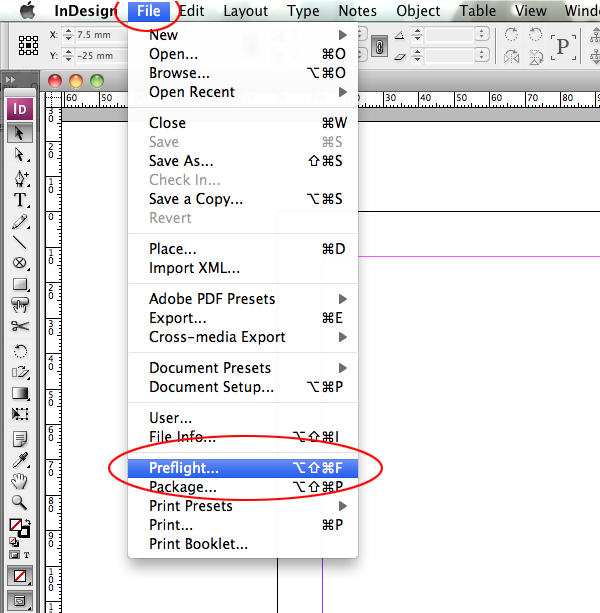Select the Selection tool (black arrow)
This screenshot has width=600, height=613.
tap(20, 133)
